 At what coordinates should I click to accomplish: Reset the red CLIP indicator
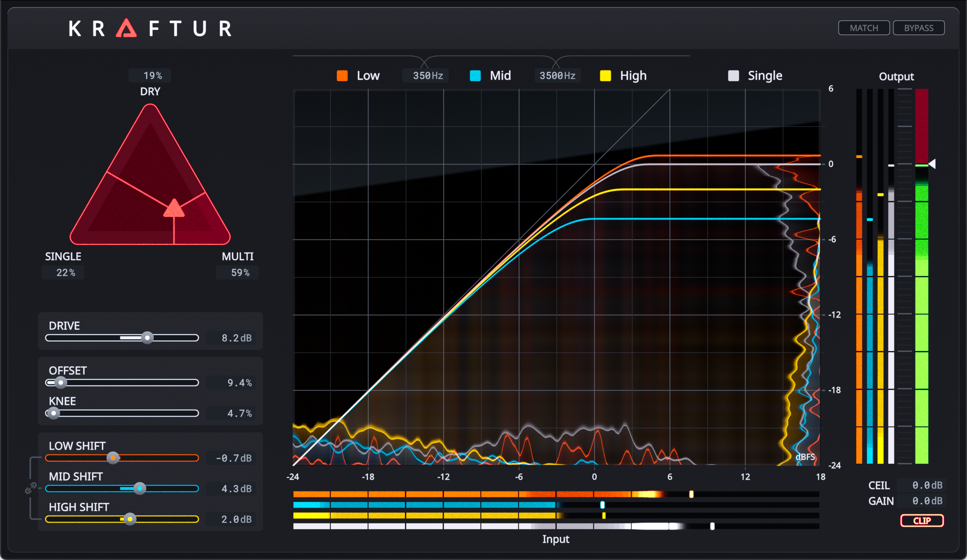[922, 521]
